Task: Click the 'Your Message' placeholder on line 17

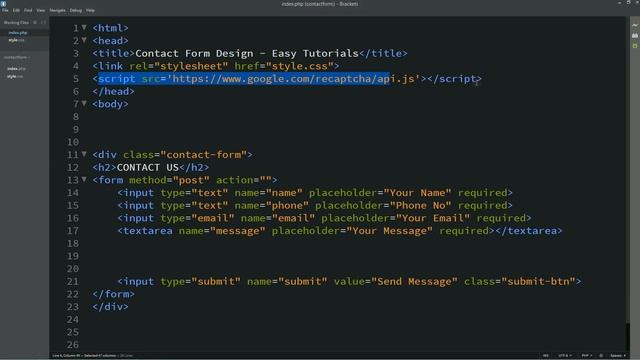Action: [389, 231]
